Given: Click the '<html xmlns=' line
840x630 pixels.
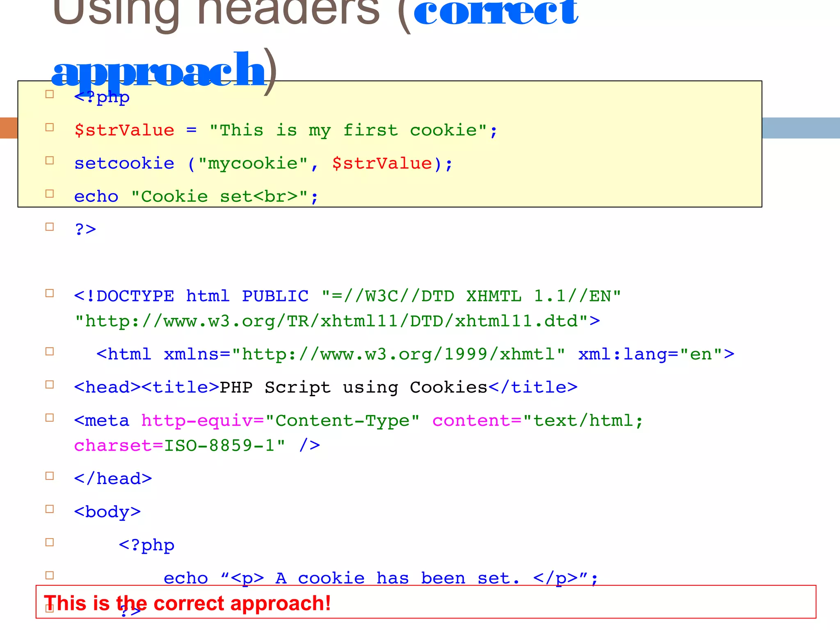Looking at the screenshot, I should pyautogui.click(x=415, y=354).
